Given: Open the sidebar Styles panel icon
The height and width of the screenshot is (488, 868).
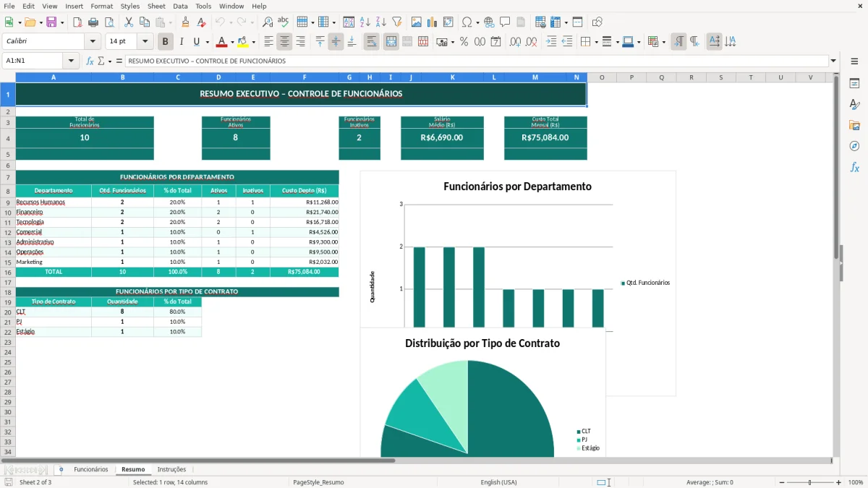Looking at the screenshot, I should (854, 105).
